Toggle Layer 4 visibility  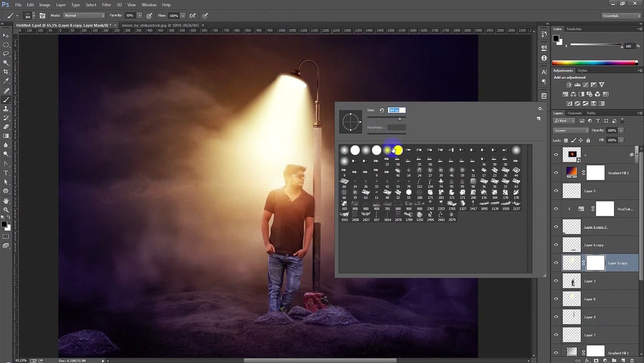[x=556, y=317]
